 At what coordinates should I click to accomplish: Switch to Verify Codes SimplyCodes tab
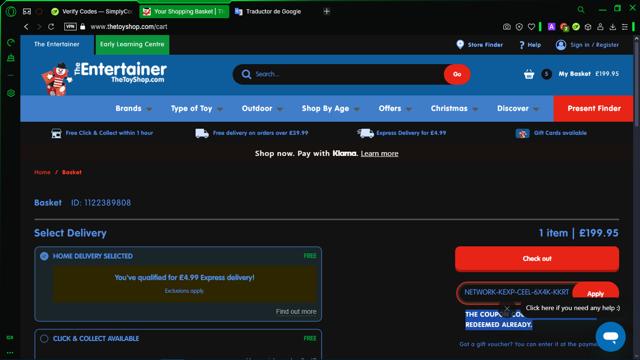pyautogui.click(x=92, y=11)
